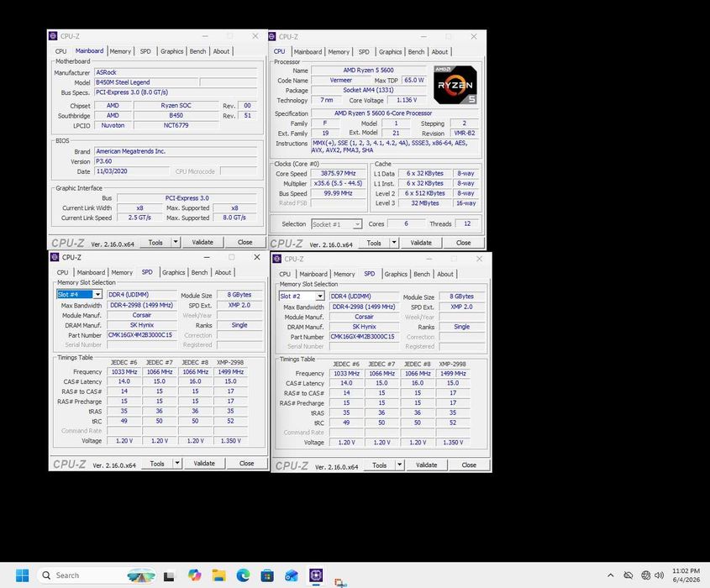Click Close button in CPU window footer
Image resolution: width=710 pixels, height=588 pixels.
[463, 243]
